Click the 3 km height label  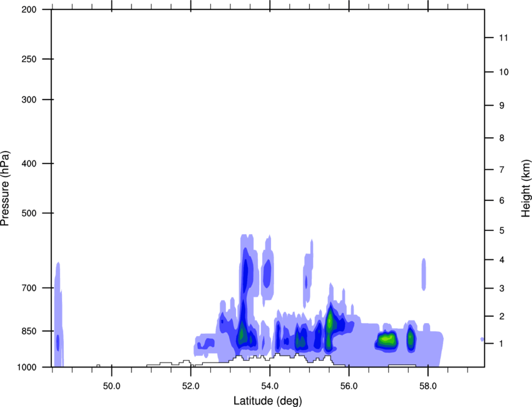pyautogui.click(x=502, y=289)
